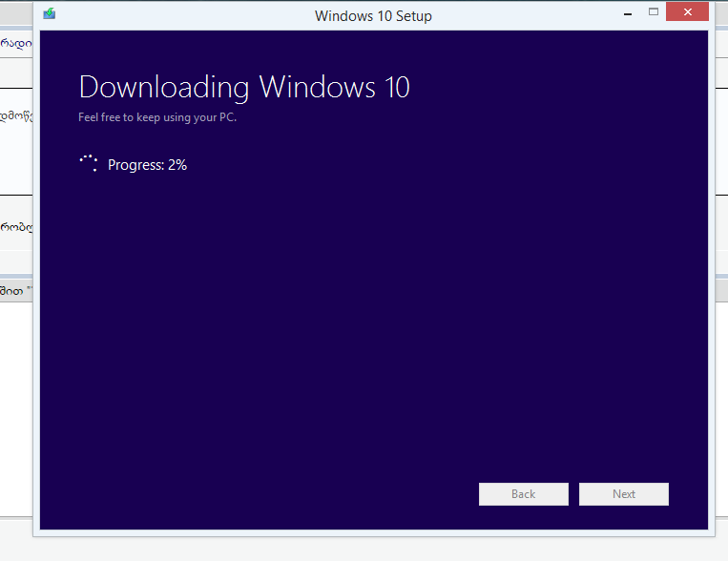Click the 'Progress: 2%' text

(x=147, y=165)
